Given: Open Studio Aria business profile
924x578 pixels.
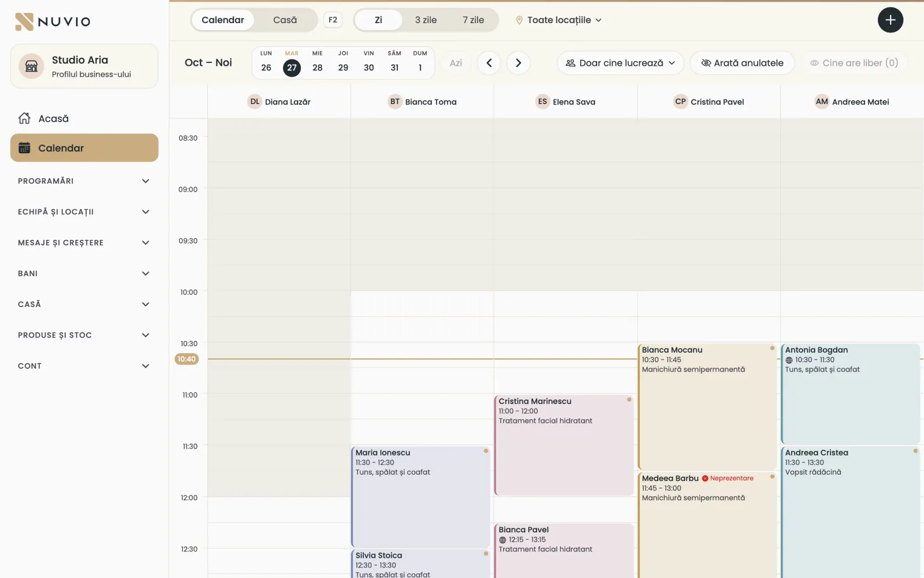Looking at the screenshot, I should tap(84, 66).
